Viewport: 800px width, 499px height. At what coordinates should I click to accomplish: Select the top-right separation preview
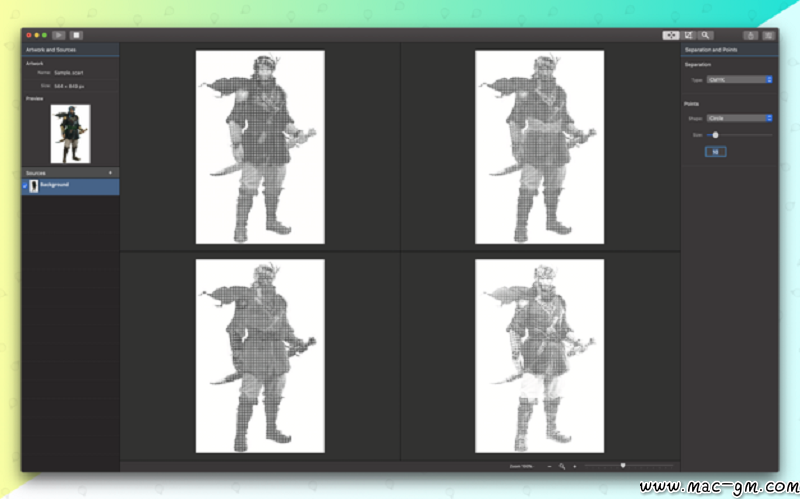(539, 147)
